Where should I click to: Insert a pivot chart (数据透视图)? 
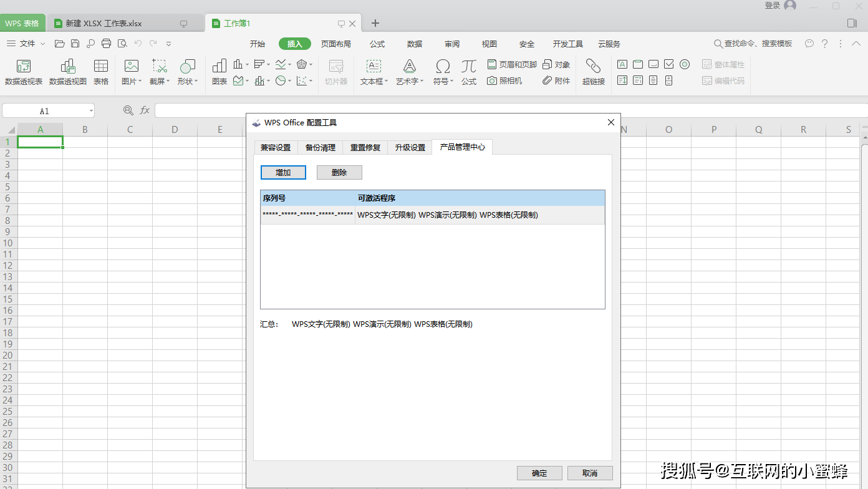point(68,72)
